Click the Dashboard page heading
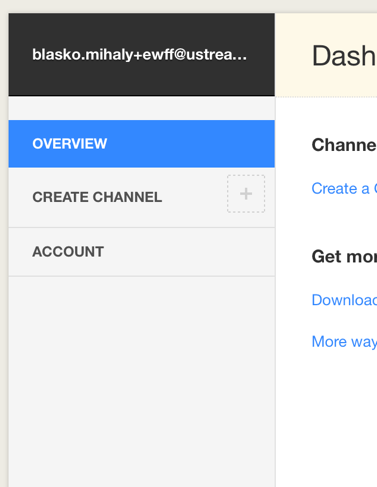This screenshot has width=377, height=487. pyautogui.click(x=344, y=56)
